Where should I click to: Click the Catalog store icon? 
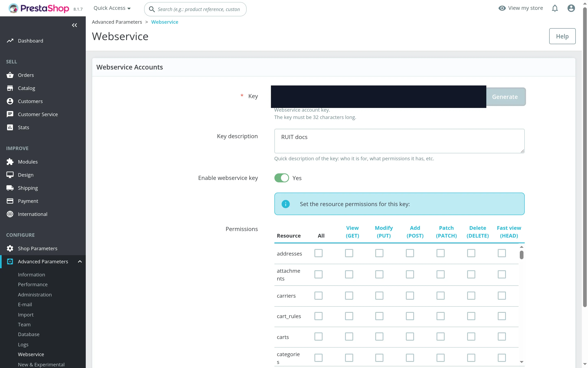10,88
